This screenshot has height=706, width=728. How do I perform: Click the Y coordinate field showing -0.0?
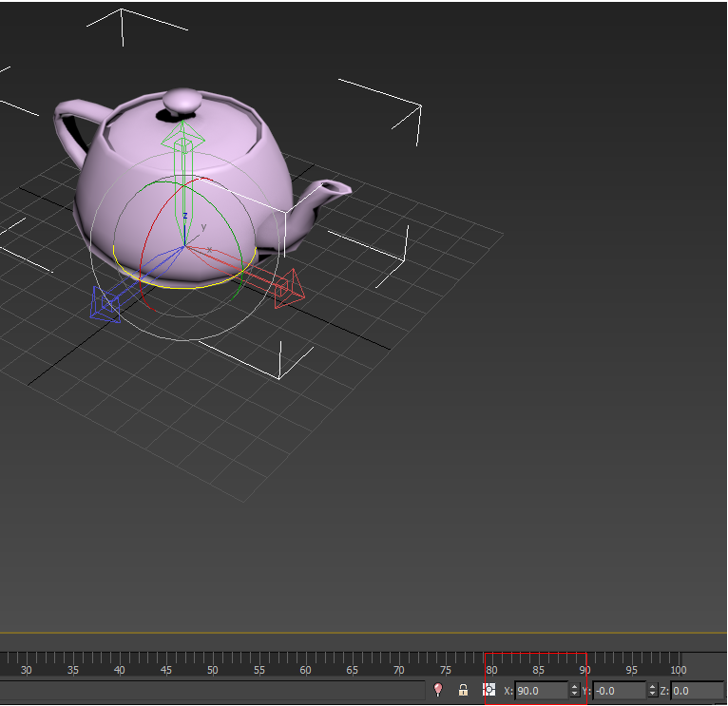coord(620,691)
